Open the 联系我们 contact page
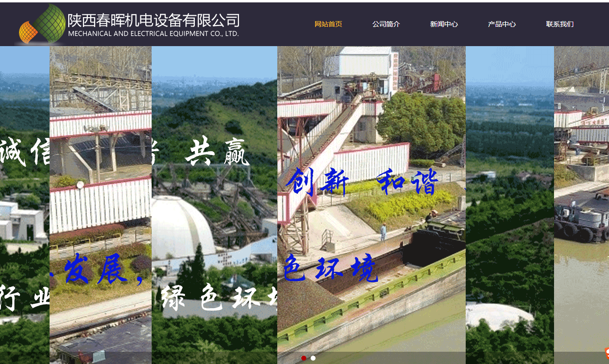 coord(559,24)
